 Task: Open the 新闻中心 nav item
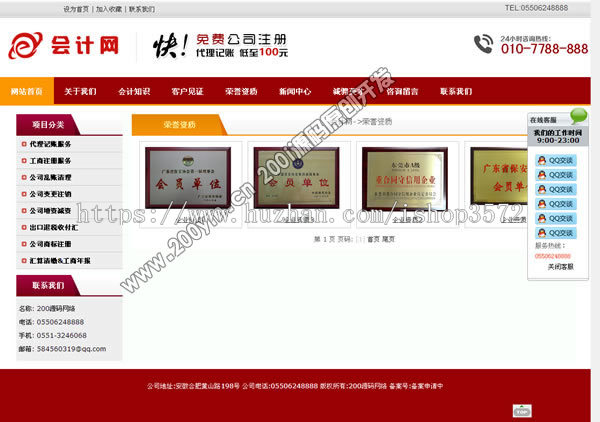coord(295,91)
